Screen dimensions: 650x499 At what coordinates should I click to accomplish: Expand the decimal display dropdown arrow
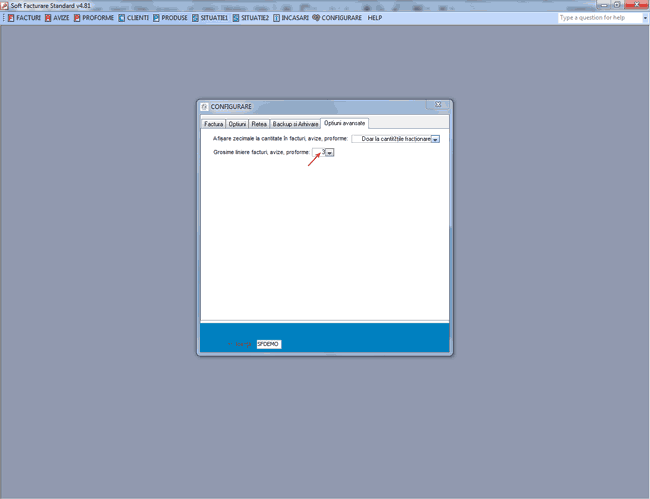[x=435, y=139]
